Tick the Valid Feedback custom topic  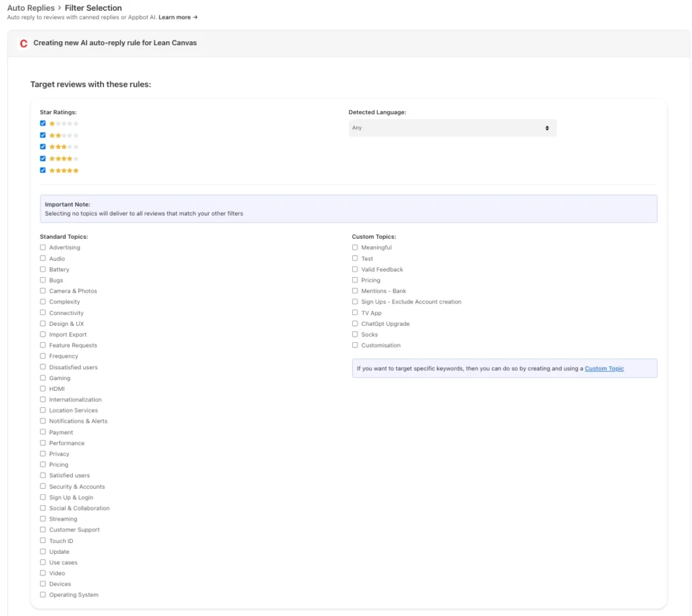click(355, 269)
